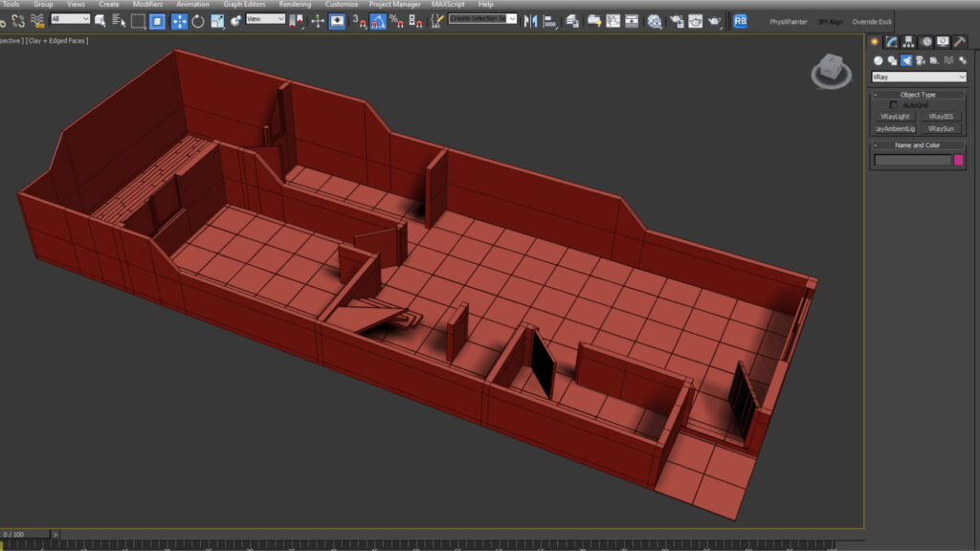The height and width of the screenshot is (551, 980).
Task: Switch to the Utilities hammer tab
Action: [x=959, y=42]
